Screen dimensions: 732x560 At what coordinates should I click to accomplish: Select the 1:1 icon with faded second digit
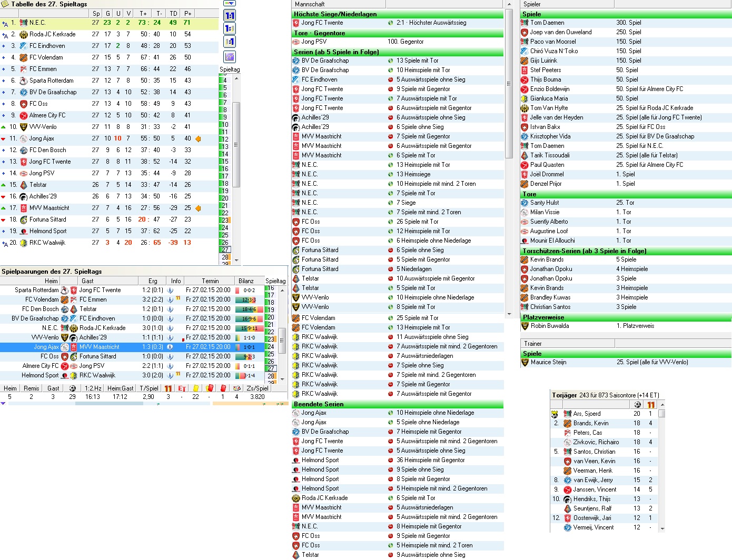tap(230, 28)
